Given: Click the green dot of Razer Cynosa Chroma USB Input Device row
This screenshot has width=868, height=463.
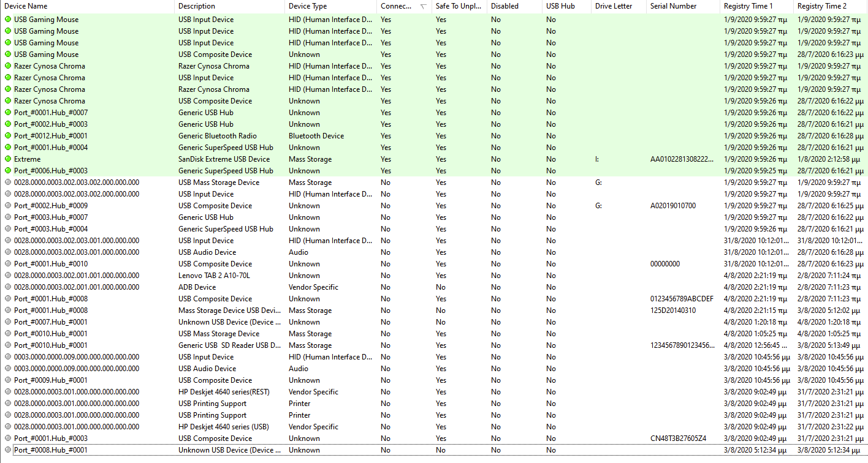Looking at the screenshot, I should [x=8, y=78].
